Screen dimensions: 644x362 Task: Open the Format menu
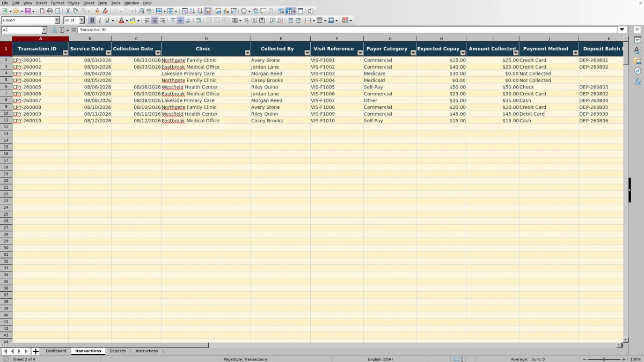(57, 3)
